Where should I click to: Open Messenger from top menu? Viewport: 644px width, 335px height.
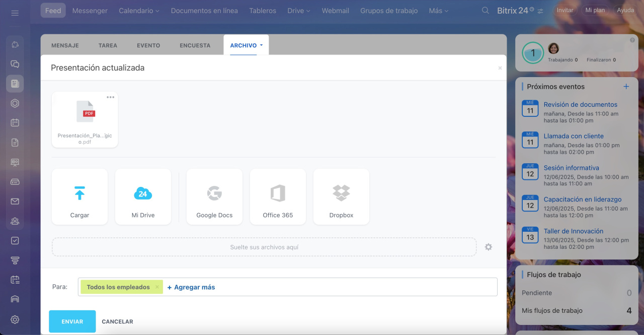point(90,11)
